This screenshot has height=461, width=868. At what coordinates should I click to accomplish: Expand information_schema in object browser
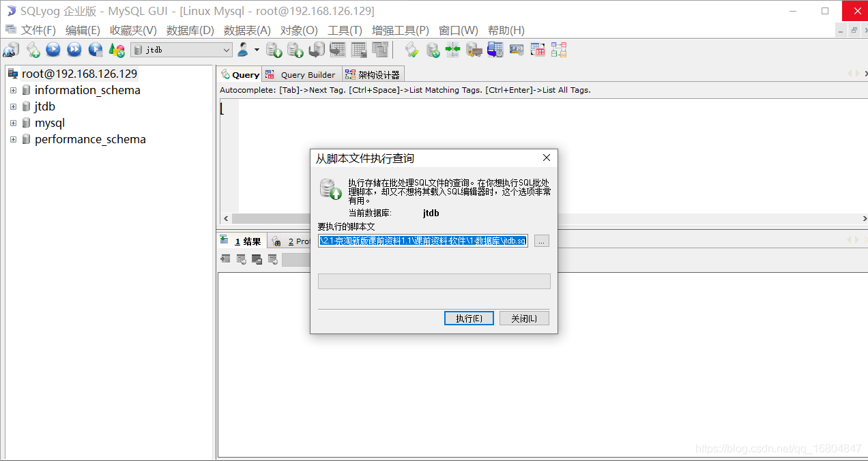point(14,89)
